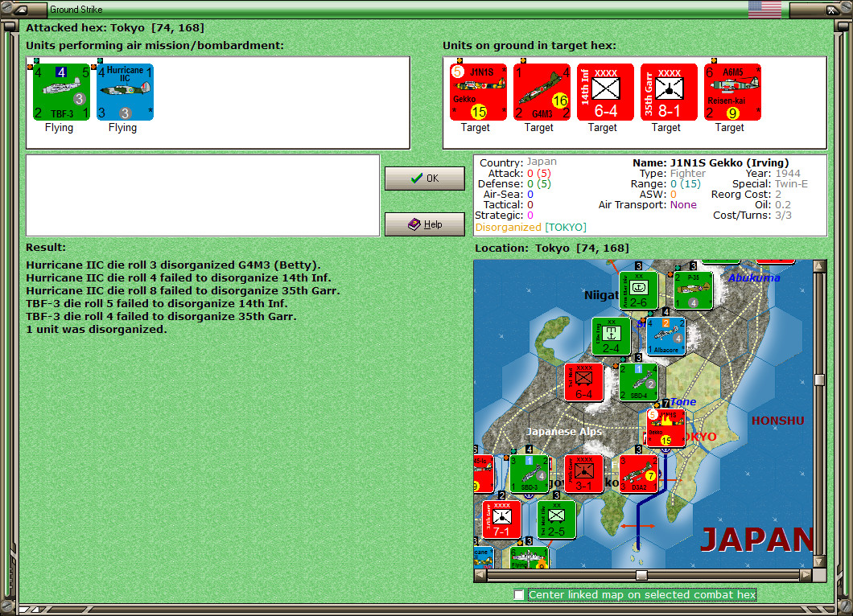Click the '[TOKYO]' location link text

(x=566, y=228)
